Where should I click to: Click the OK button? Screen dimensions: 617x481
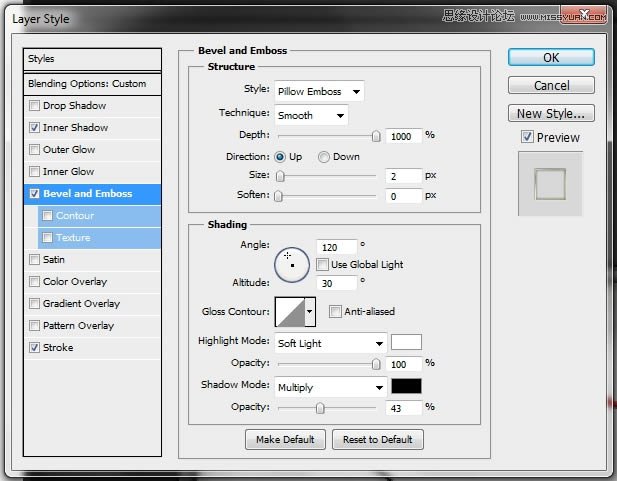[551, 57]
